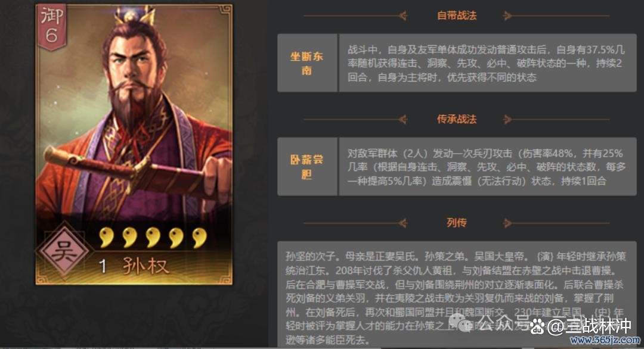Click left arrow ornament beside 传承战法
Viewport: 644px width, 349px height.
402,119
